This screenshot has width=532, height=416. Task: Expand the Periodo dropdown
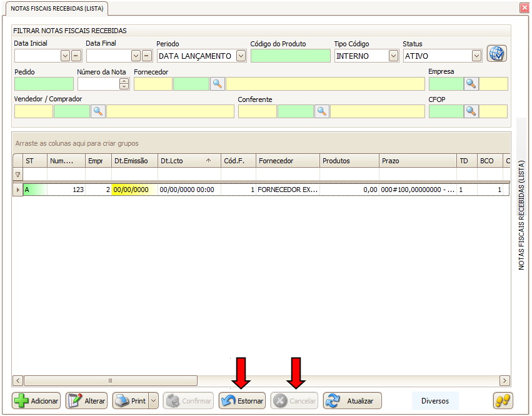click(241, 56)
